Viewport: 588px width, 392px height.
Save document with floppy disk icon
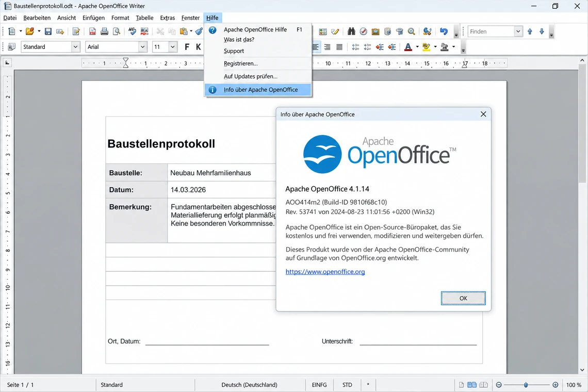click(48, 31)
